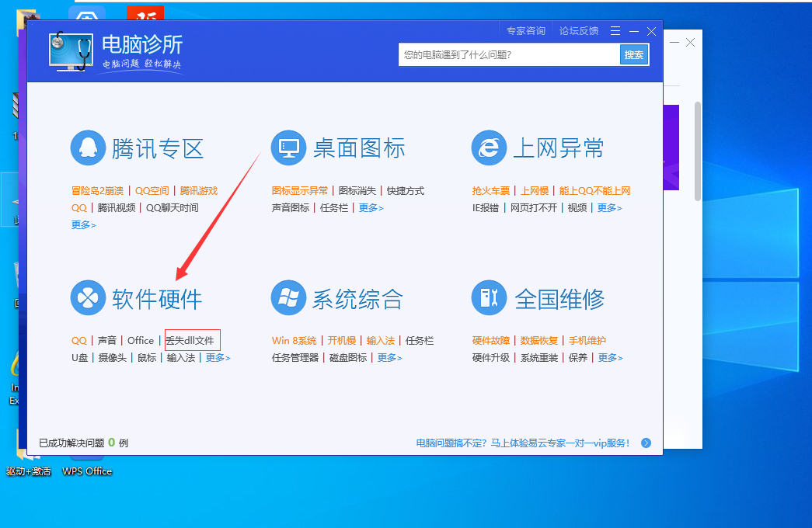
Task: Select the 视频 link under 上网异常
Action: 577,208
